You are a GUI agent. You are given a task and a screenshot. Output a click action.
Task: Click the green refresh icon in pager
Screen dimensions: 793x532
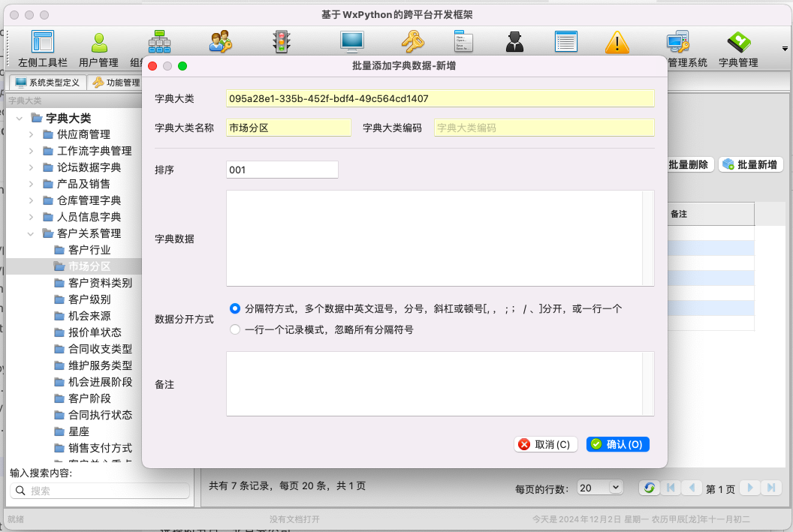pyautogui.click(x=650, y=488)
